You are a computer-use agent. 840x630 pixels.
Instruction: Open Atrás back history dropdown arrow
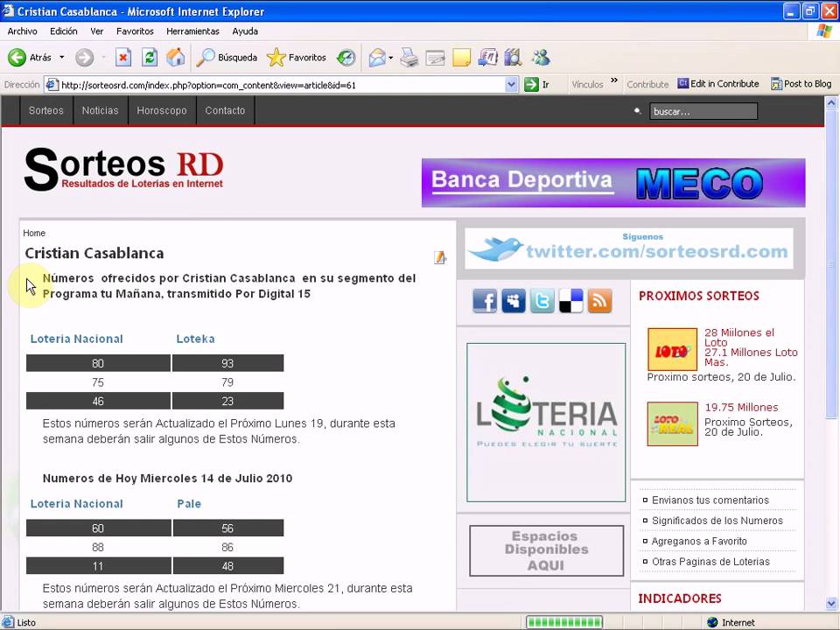61,58
